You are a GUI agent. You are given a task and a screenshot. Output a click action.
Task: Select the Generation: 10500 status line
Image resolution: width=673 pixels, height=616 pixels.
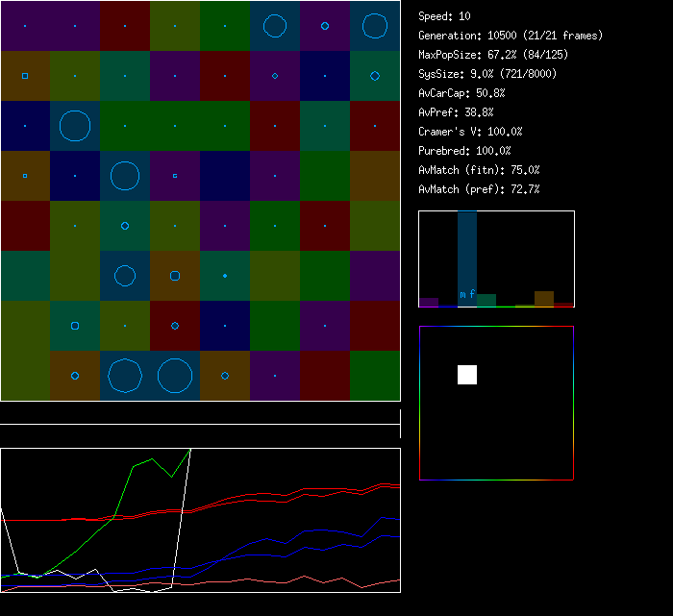coord(511,36)
